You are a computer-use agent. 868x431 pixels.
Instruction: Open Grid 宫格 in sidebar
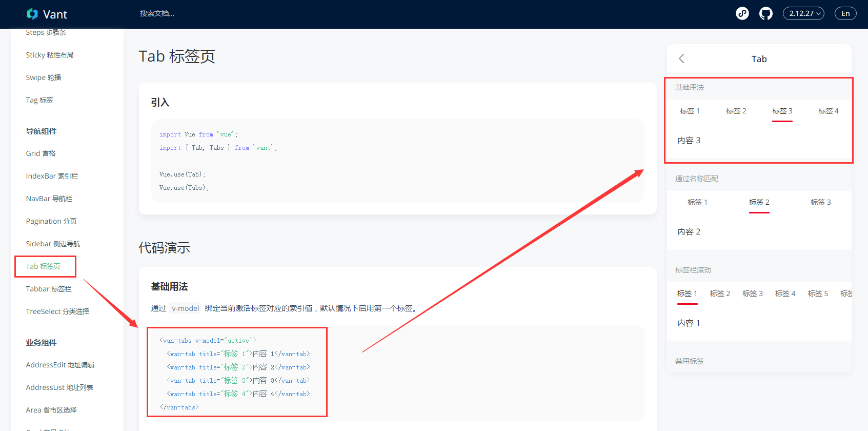tap(41, 153)
